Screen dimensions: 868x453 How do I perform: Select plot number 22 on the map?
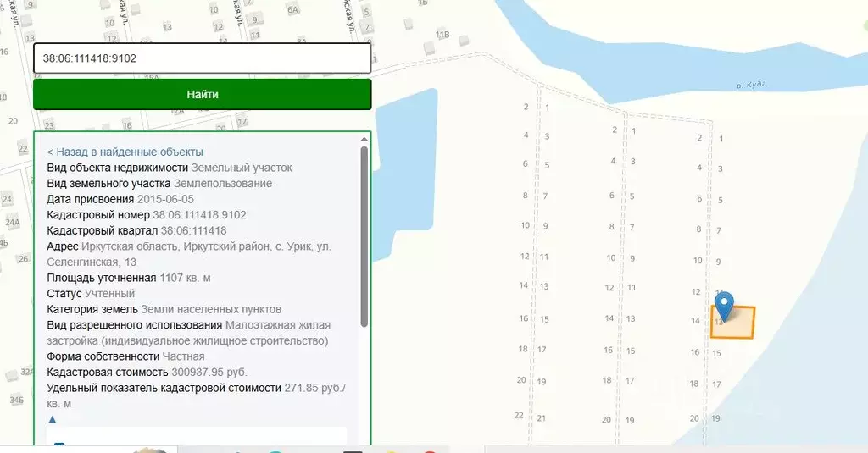[519, 415]
